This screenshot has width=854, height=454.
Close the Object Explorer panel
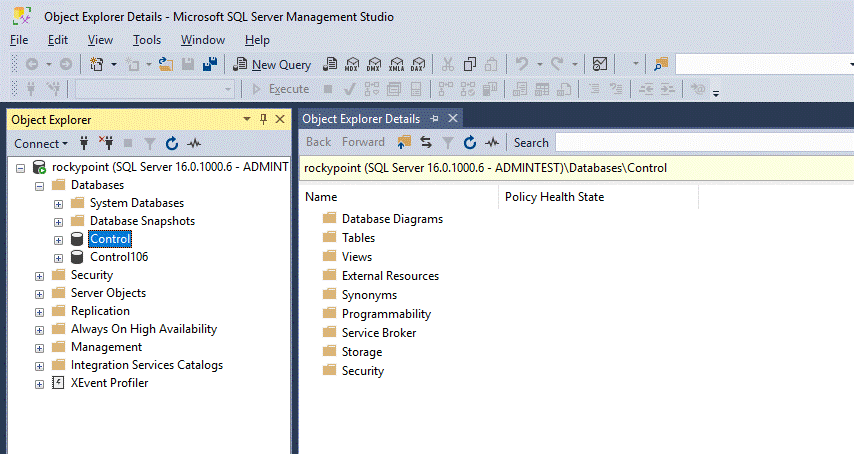coord(280,119)
